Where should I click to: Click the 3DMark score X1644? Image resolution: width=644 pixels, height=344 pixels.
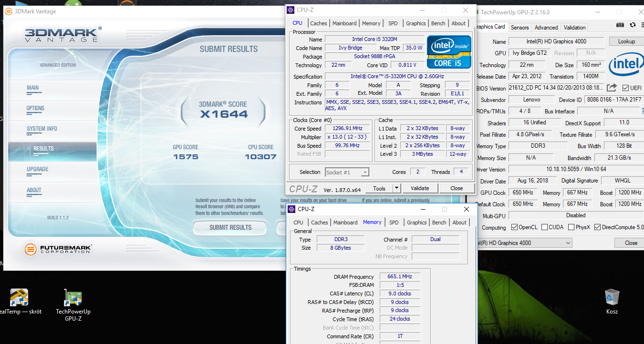(x=224, y=114)
